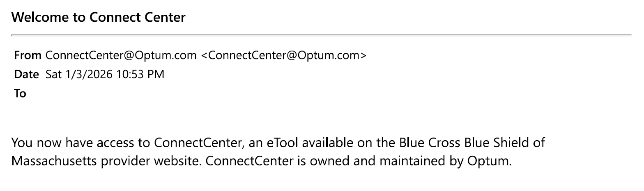Click the 'To' field label

[20, 94]
